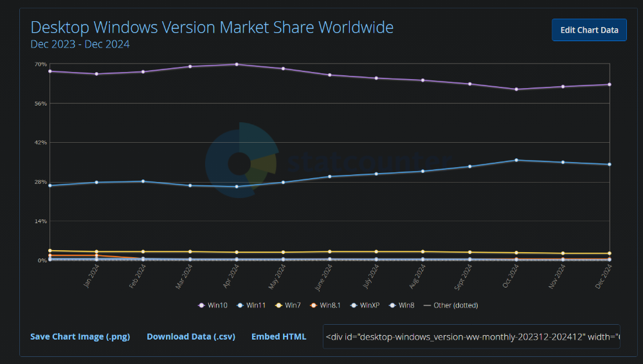Image resolution: width=643 pixels, height=364 pixels.
Task: Click the 42% y-axis label
Action: point(41,142)
